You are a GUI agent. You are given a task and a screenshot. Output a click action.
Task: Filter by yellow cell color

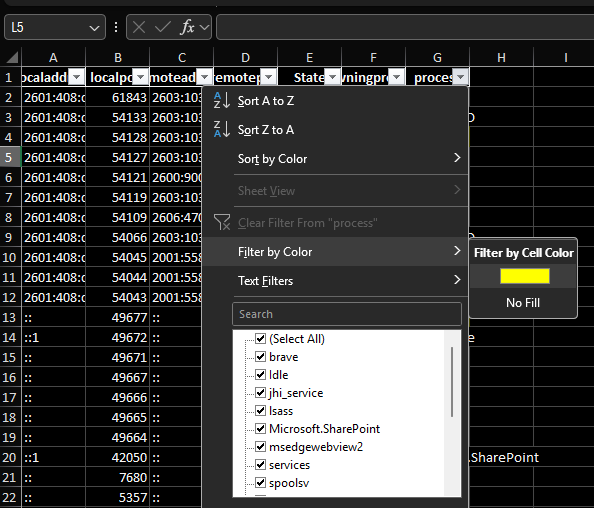point(525,276)
